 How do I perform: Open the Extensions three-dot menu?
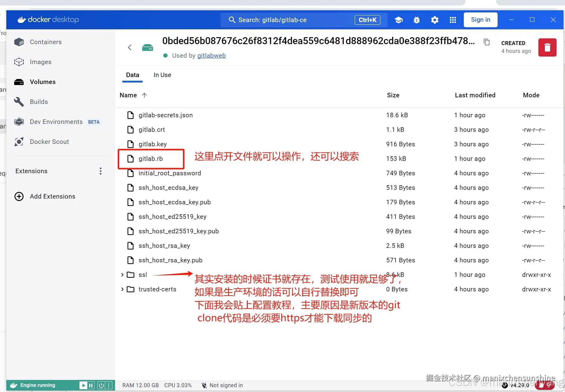pos(101,171)
